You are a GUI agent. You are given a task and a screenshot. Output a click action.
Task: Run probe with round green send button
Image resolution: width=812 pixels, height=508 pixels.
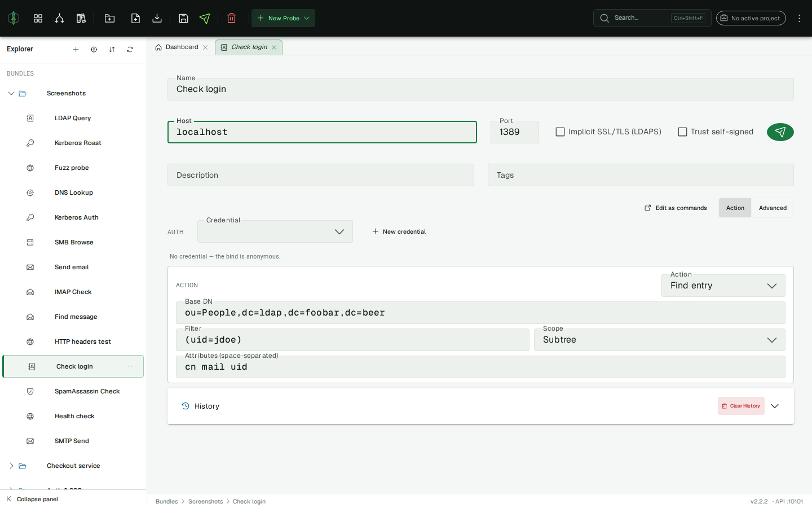click(780, 132)
